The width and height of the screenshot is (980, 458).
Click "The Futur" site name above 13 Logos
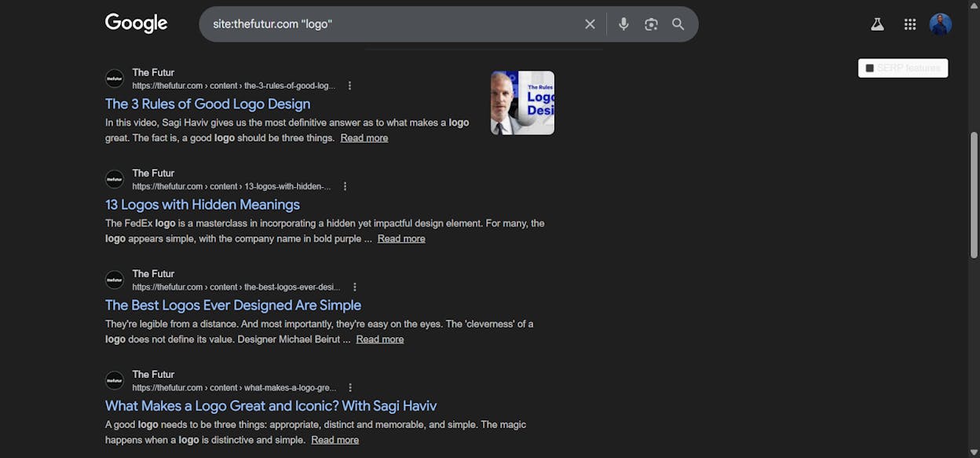153,173
